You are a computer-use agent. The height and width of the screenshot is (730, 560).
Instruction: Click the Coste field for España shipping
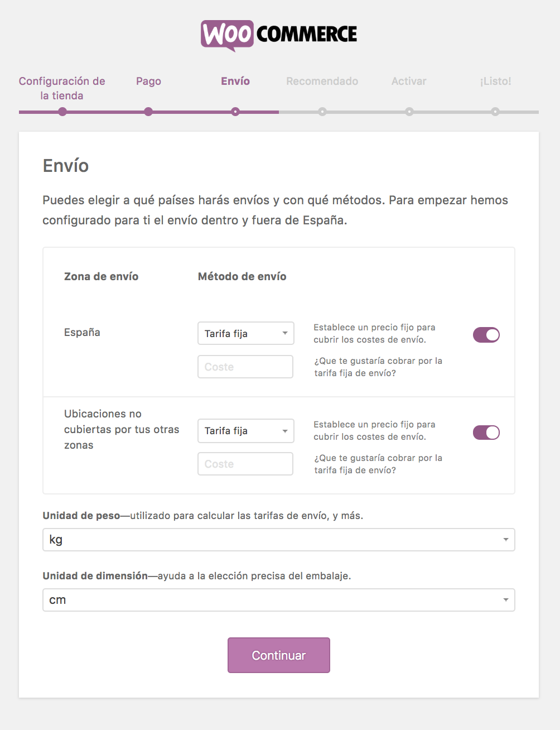[245, 367]
